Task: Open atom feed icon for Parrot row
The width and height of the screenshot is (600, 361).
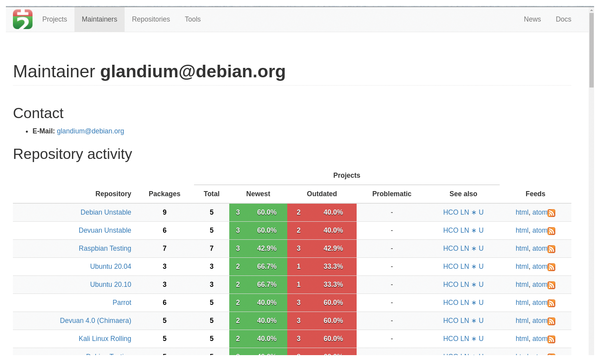Action: [x=551, y=303]
